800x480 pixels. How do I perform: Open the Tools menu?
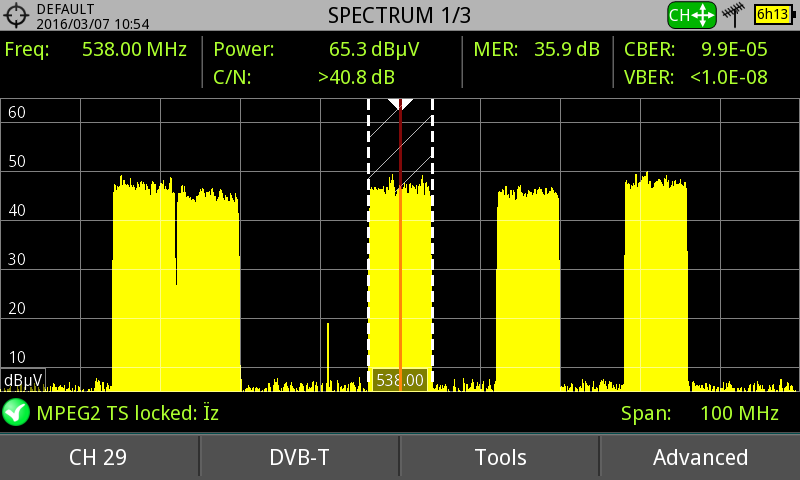click(500, 458)
